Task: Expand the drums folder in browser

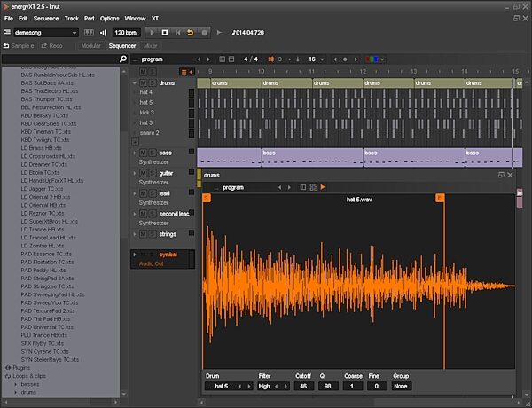Action: click(x=16, y=392)
